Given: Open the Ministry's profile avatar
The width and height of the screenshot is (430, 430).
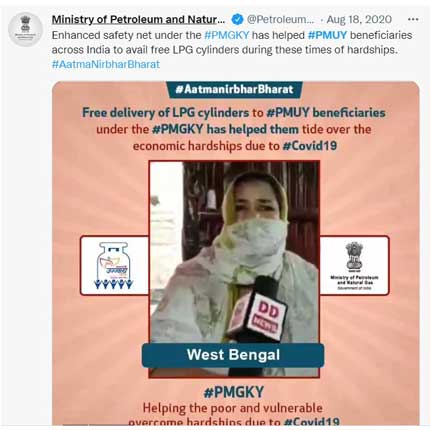Looking at the screenshot, I should (x=25, y=29).
